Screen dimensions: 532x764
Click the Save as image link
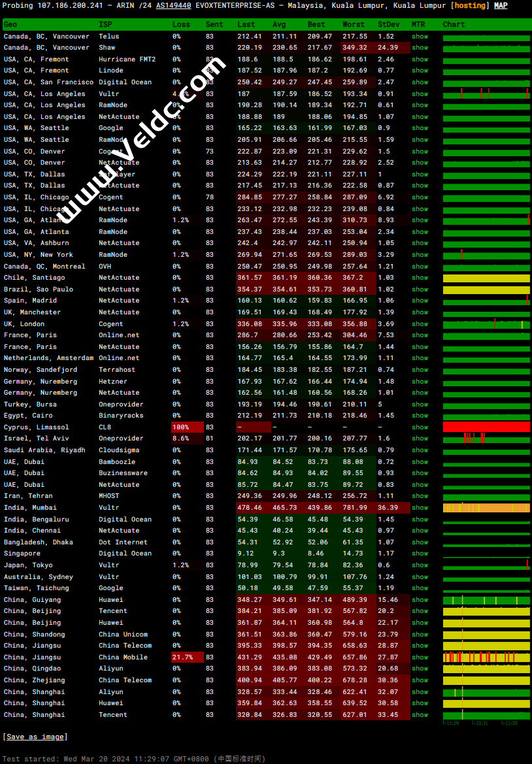pos(35,737)
